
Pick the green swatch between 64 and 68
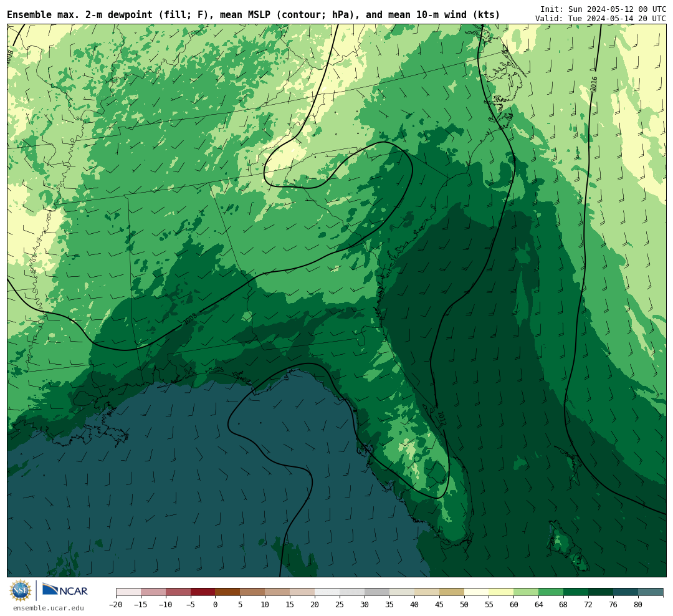(551, 592)
